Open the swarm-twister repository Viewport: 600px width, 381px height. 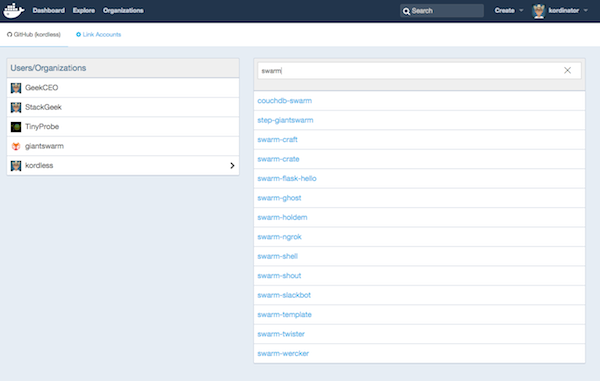click(281, 334)
